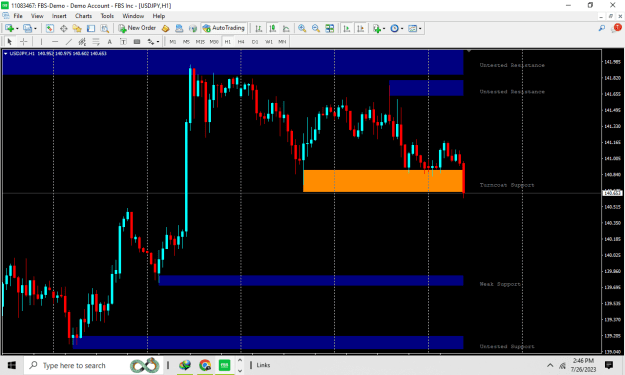Open the Navigator folder-star icon

pyautogui.click(x=77, y=28)
